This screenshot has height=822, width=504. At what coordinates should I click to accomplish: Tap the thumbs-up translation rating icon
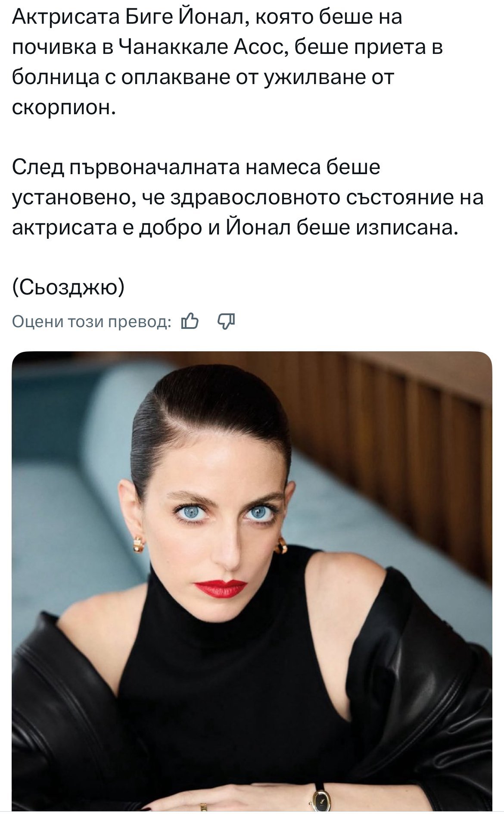coord(190,321)
